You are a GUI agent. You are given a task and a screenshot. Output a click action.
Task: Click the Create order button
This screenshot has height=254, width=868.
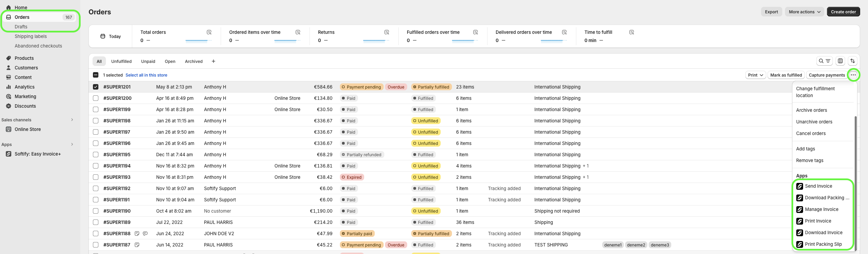click(843, 12)
